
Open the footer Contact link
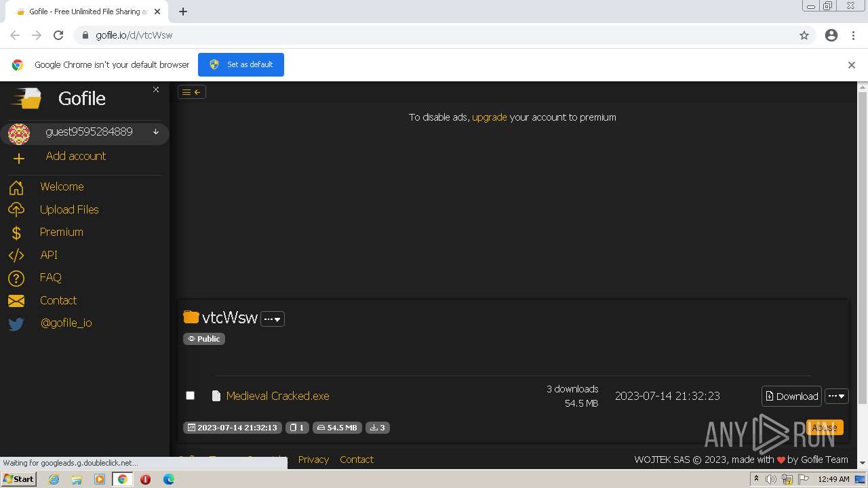pyautogui.click(x=357, y=460)
